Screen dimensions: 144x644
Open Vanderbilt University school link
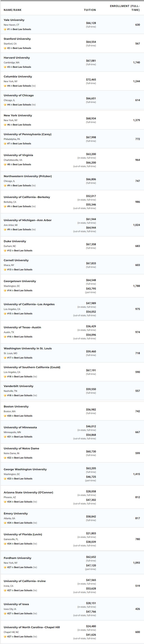click(19, 386)
